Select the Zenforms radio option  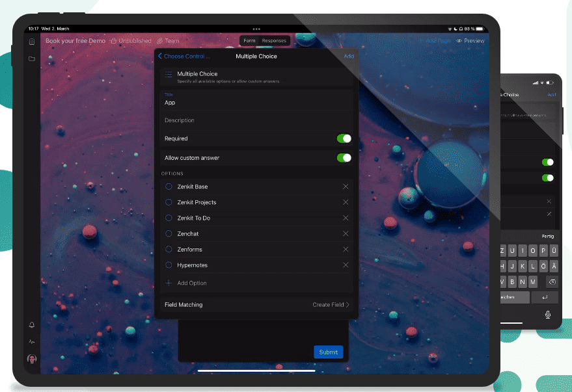tap(169, 249)
